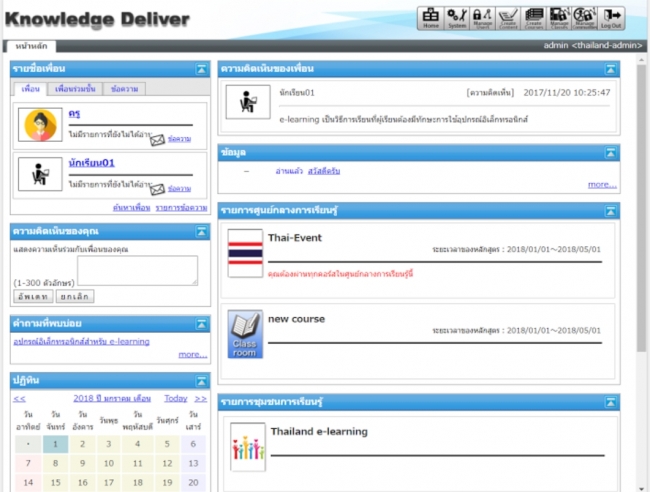The width and height of the screenshot is (650, 492).
Task: Collapse the ความคิดเห็นของคุณ panel
Action: tap(201, 231)
